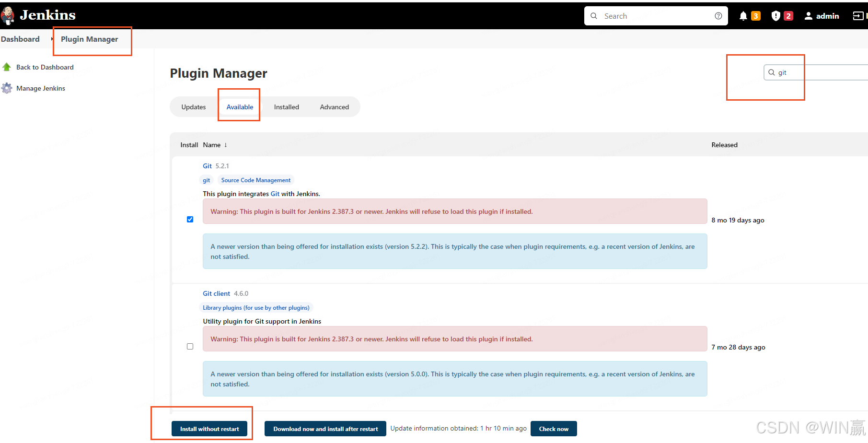Image resolution: width=868 pixels, height=443 pixels.
Task: Click the 7 mo 28 days ago release date
Action: [x=738, y=347]
